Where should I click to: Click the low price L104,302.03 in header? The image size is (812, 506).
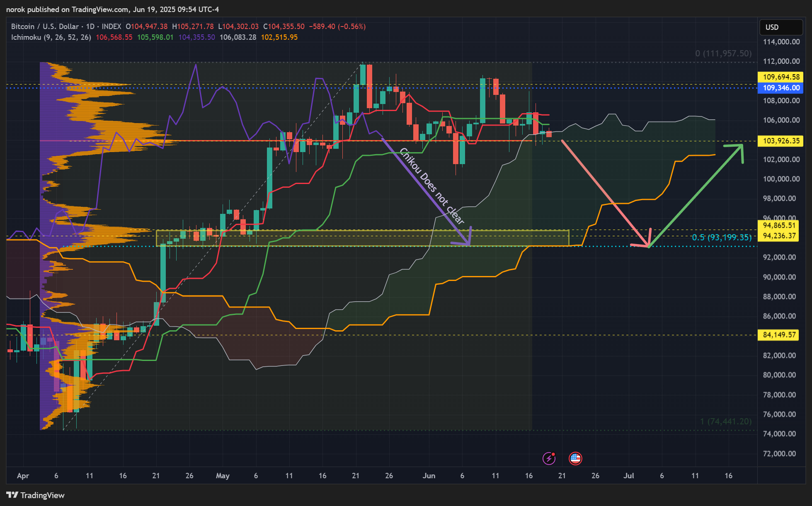pyautogui.click(x=238, y=27)
